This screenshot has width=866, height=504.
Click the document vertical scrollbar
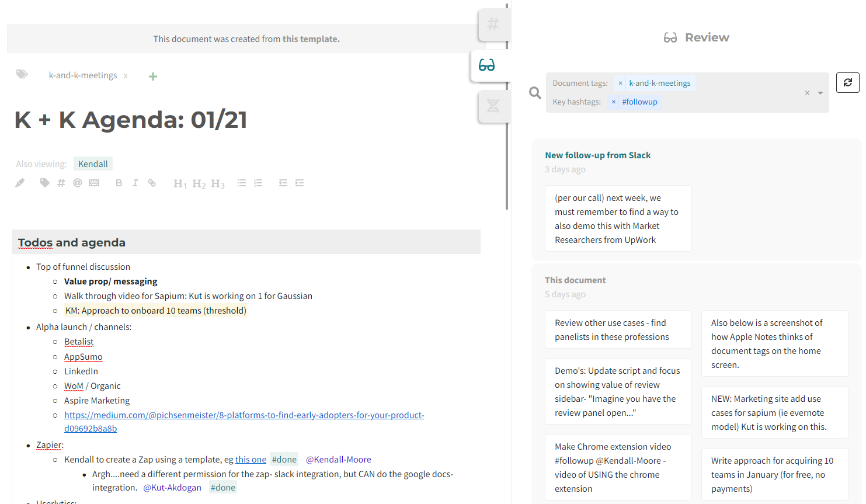pos(507,117)
